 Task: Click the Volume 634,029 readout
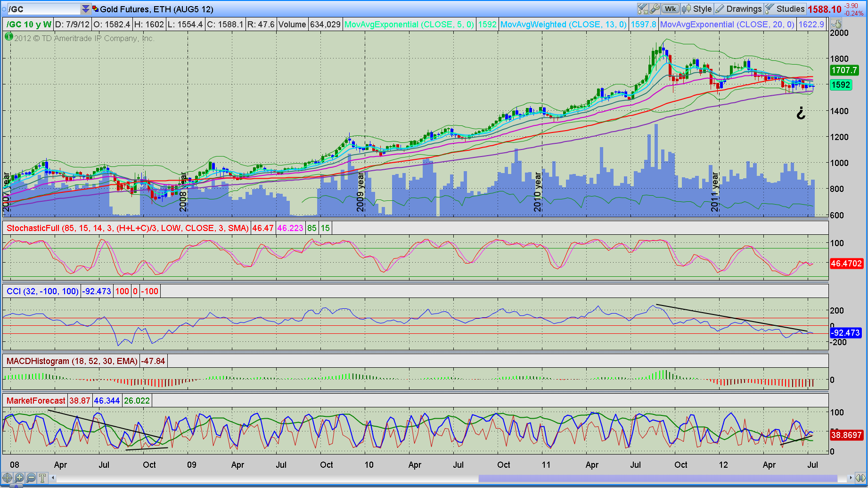tap(309, 25)
